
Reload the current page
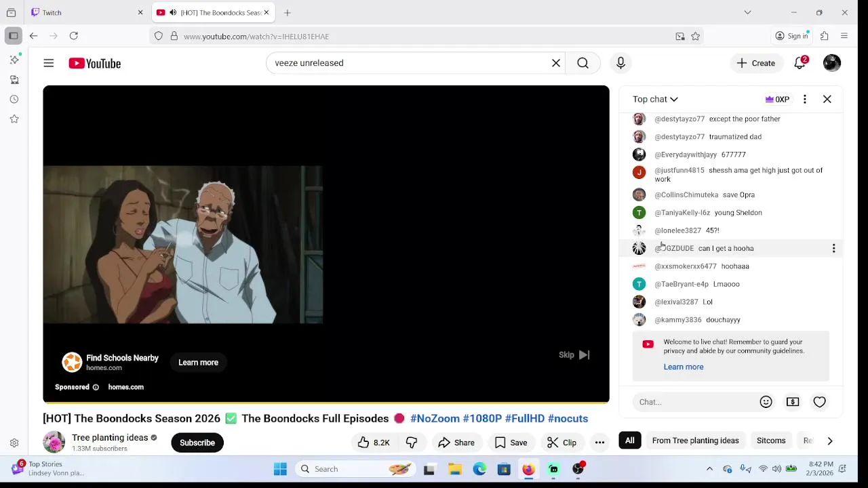[x=74, y=36]
